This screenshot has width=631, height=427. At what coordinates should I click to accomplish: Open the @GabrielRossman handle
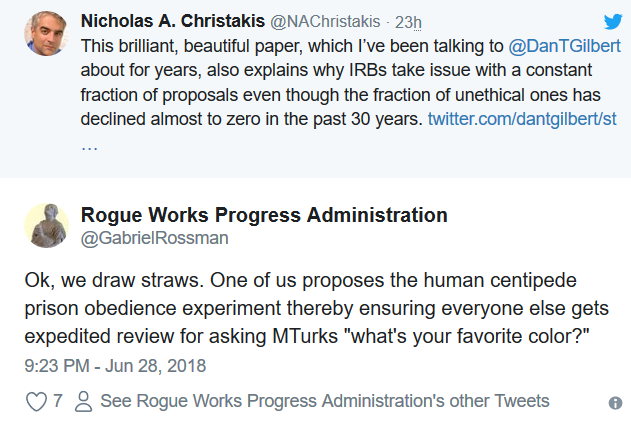click(x=155, y=238)
